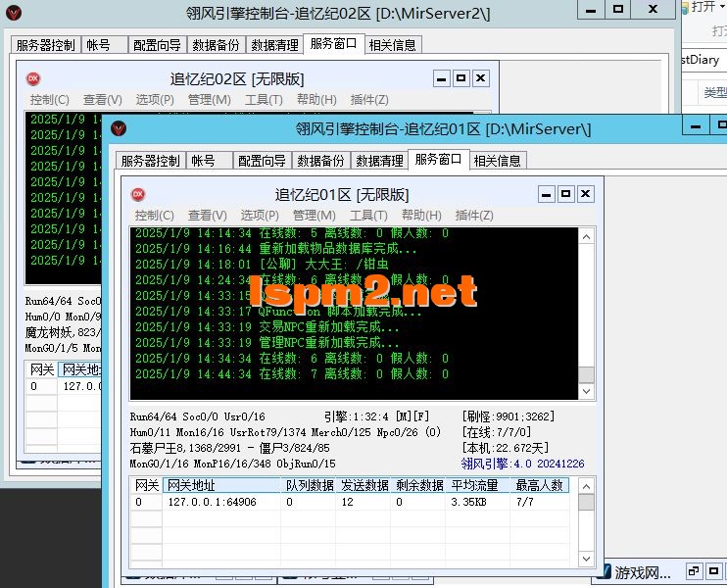Open 工具(T) menu in 追忆纪02区 window
The image size is (727, 588).
264,100
